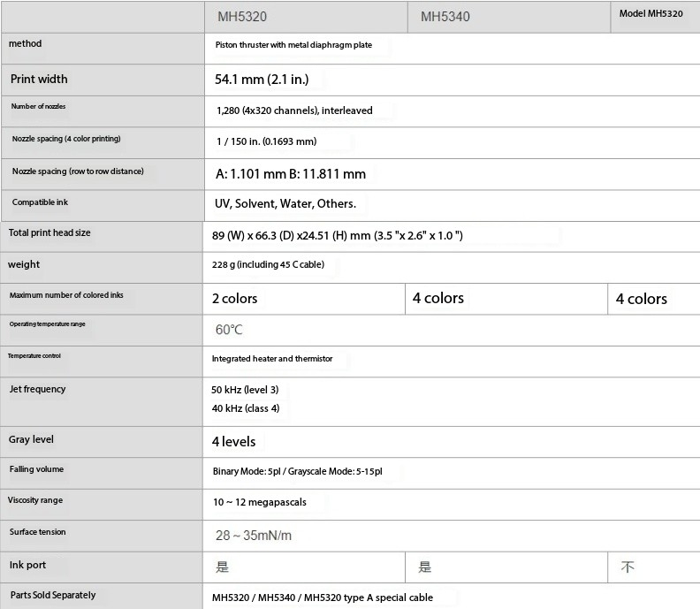Select '50 kHz (level 3)' value

coord(245,390)
